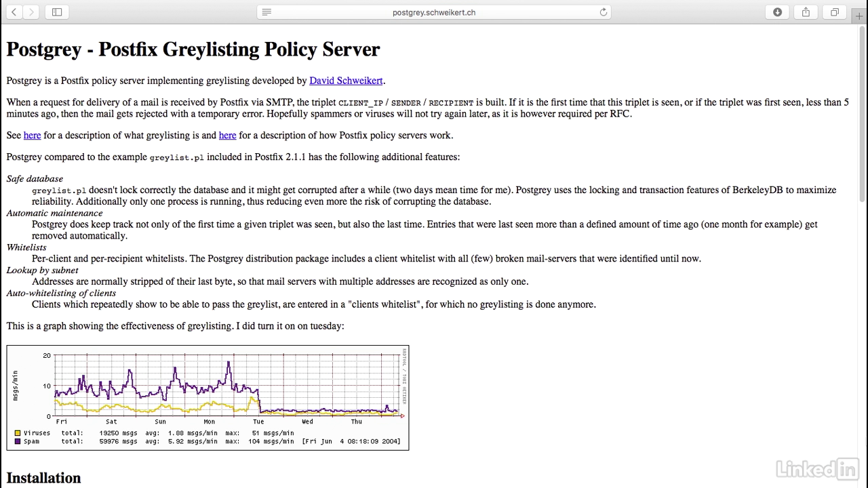The width and height of the screenshot is (868, 488).
Task: Click the Postgrey page title heading
Action: click(193, 49)
